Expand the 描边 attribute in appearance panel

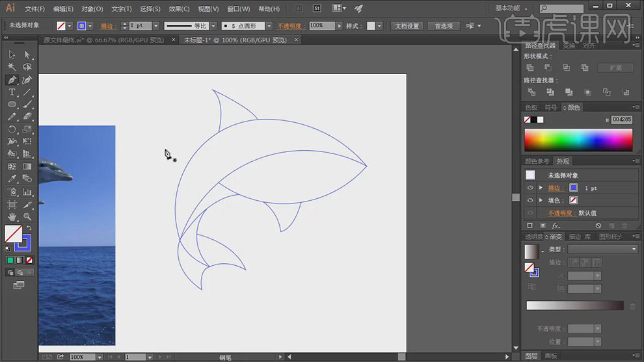point(541,188)
